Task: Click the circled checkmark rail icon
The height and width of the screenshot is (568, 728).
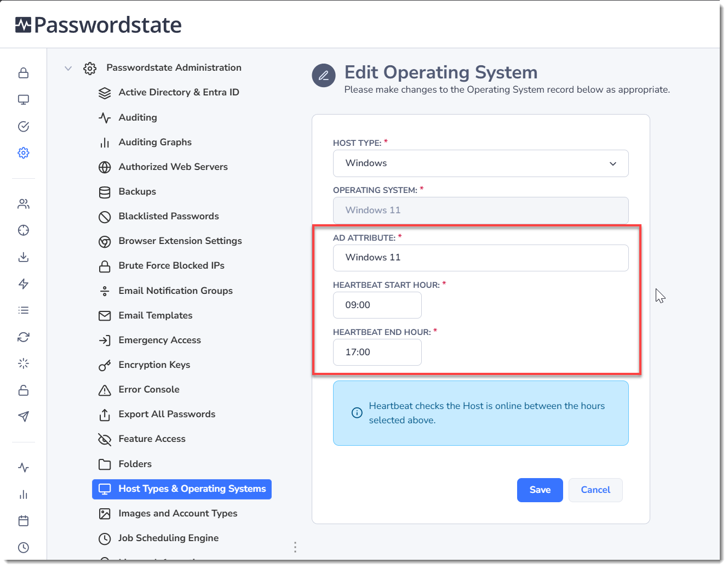Action: pos(24,127)
